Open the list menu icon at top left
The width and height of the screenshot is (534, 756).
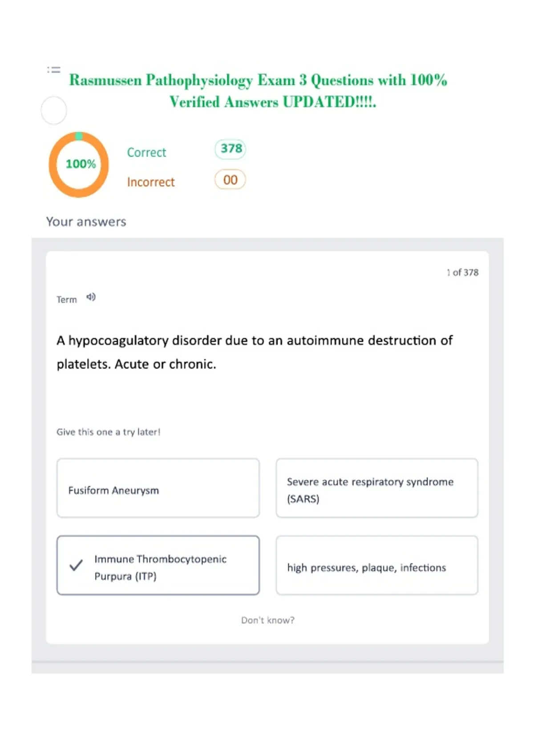(54, 70)
